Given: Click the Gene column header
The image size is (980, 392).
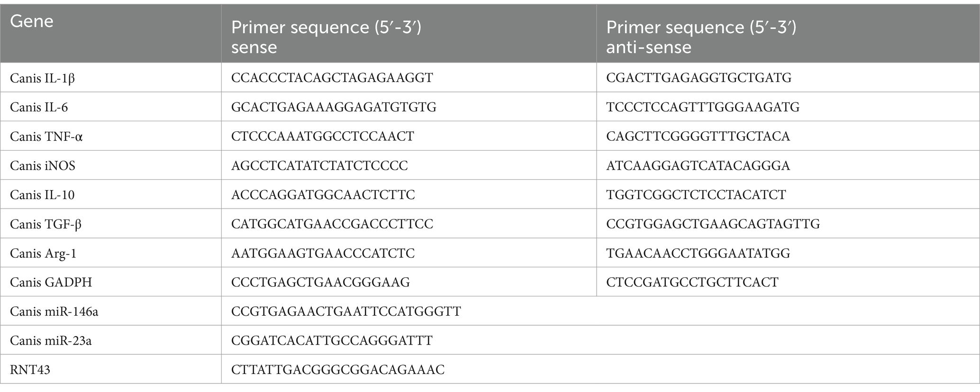Looking at the screenshot, I should (x=32, y=22).
